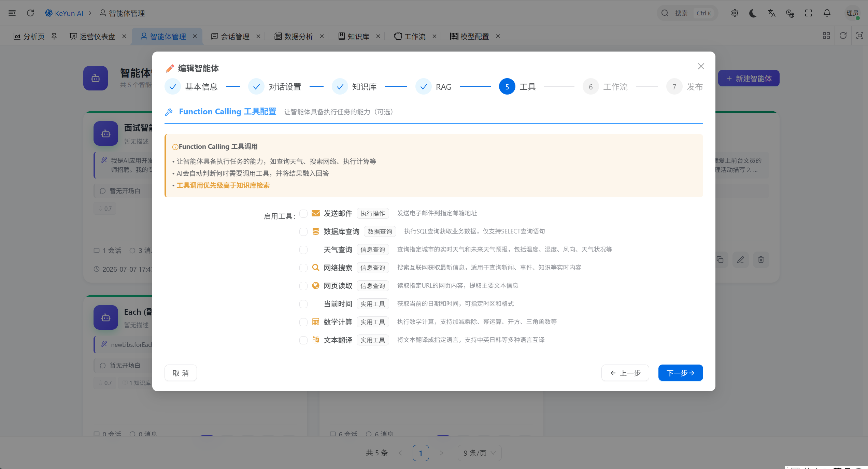This screenshot has height=469, width=868.
Task: Jump to step 基本信息 in wizard
Action: click(191, 87)
